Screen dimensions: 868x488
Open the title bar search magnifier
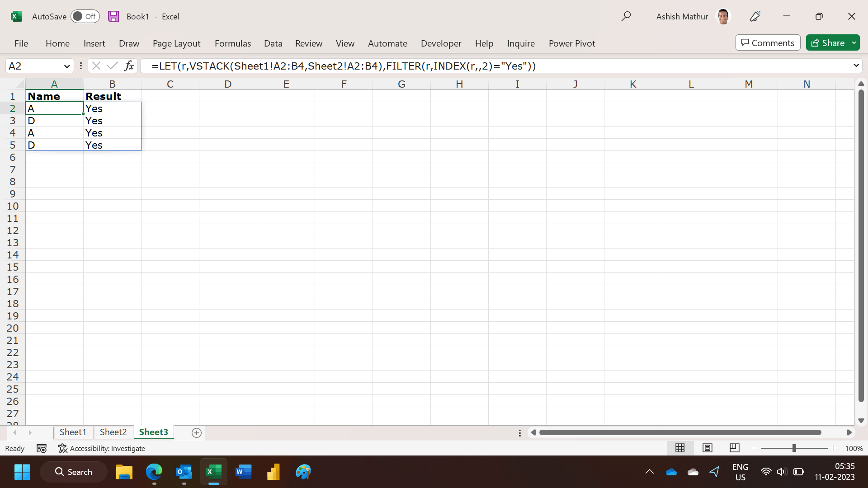626,16
